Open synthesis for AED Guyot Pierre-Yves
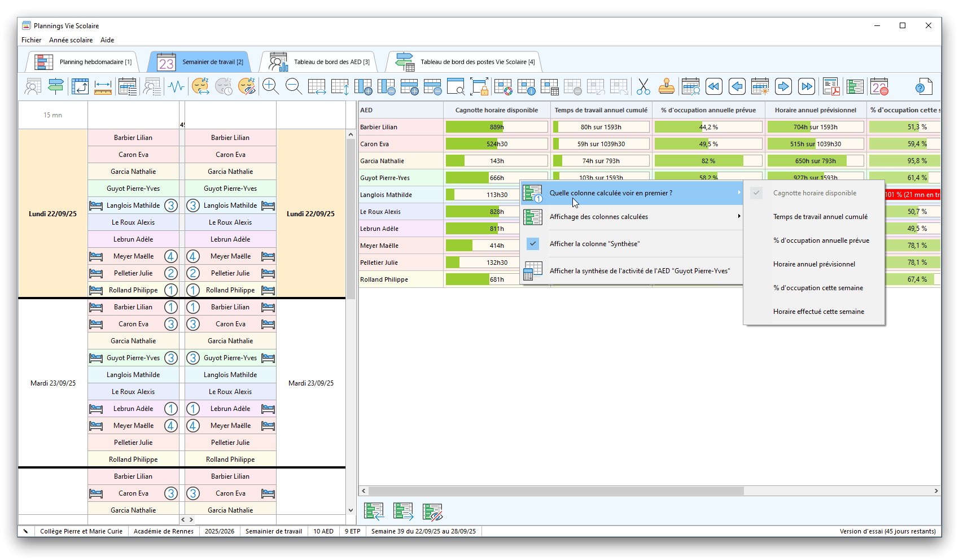Image resolution: width=959 pixels, height=560 pixels. [639, 271]
